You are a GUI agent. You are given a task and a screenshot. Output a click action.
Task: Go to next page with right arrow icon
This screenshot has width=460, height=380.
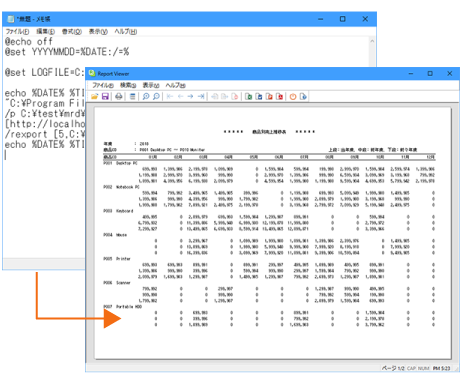pos(190,97)
